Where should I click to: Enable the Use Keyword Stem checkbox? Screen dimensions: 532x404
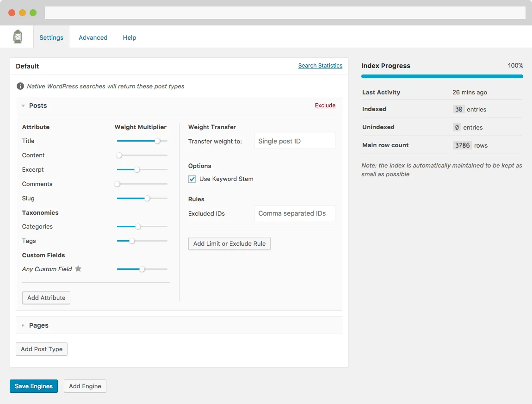click(192, 179)
